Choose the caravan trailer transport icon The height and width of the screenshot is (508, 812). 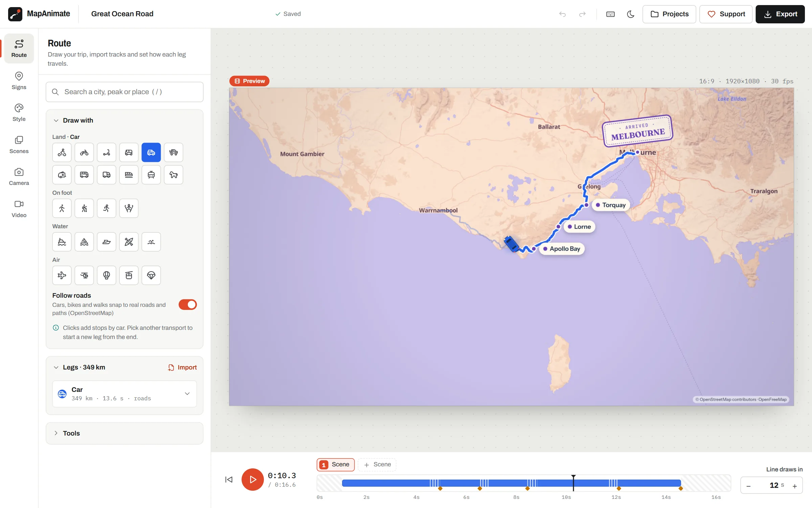[62, 175]
